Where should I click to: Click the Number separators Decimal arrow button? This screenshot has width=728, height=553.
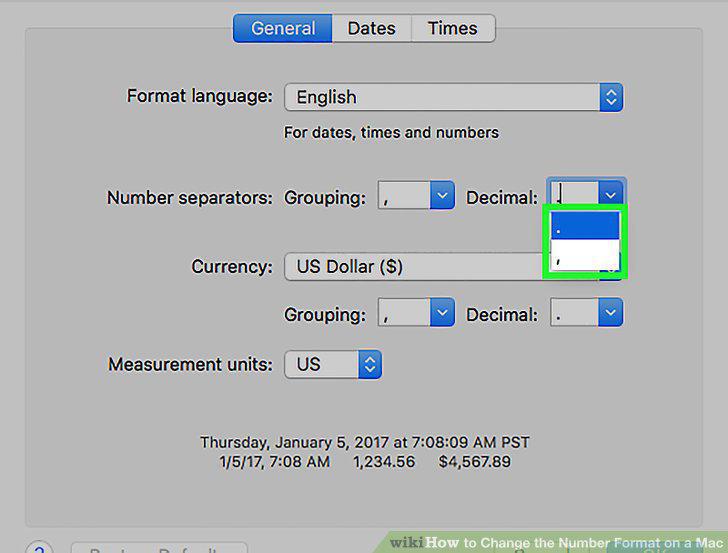[x=611, y=193]
